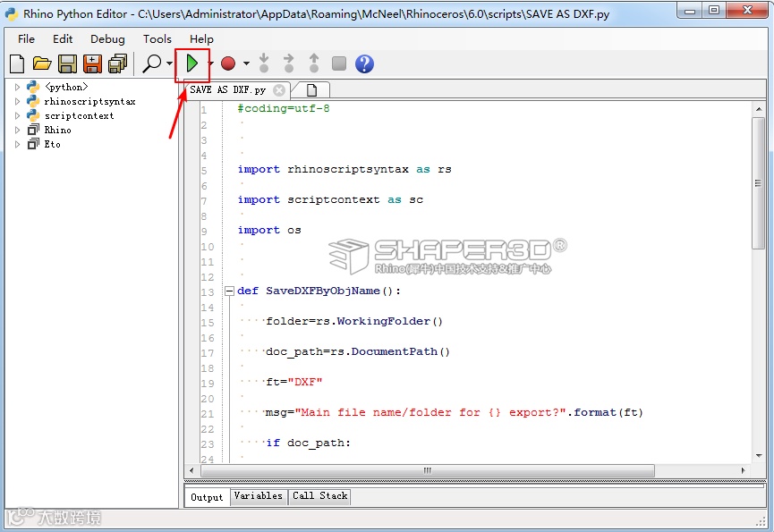Open a new blank tab
Viewport: 774px width, 532px height.
(x=311, y=90)
